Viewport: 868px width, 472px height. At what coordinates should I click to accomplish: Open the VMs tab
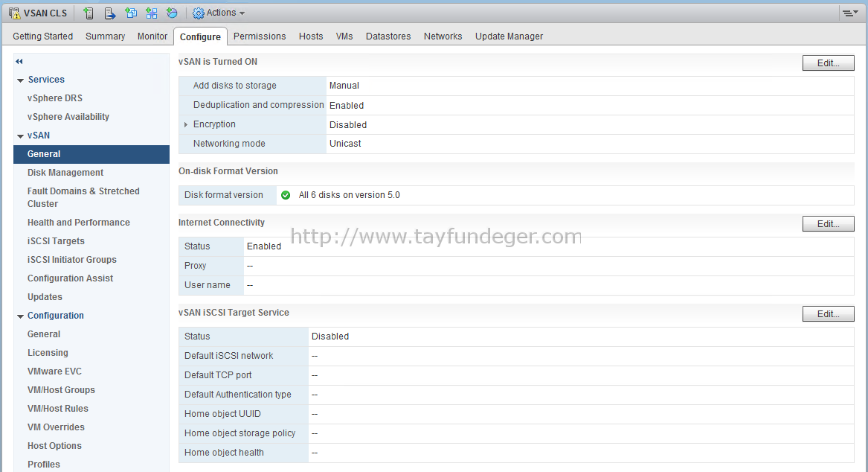pyautogui.click(x=344, y=36)
